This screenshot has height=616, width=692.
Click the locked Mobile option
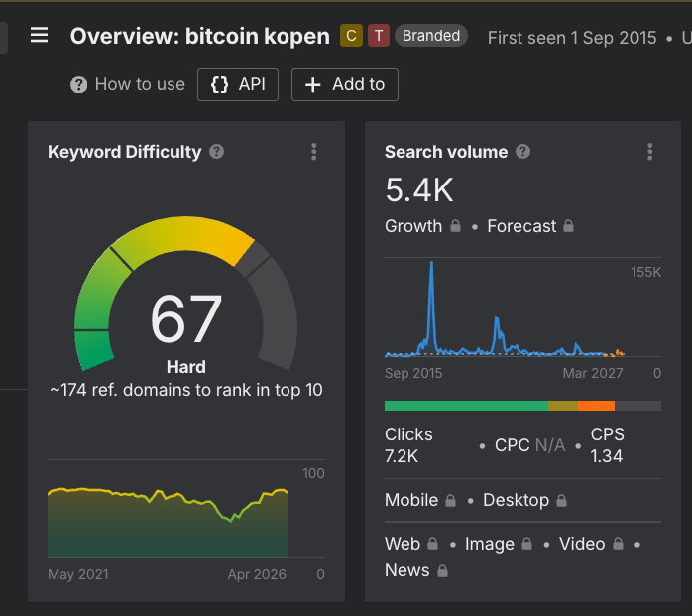click(x=420, y=500)
